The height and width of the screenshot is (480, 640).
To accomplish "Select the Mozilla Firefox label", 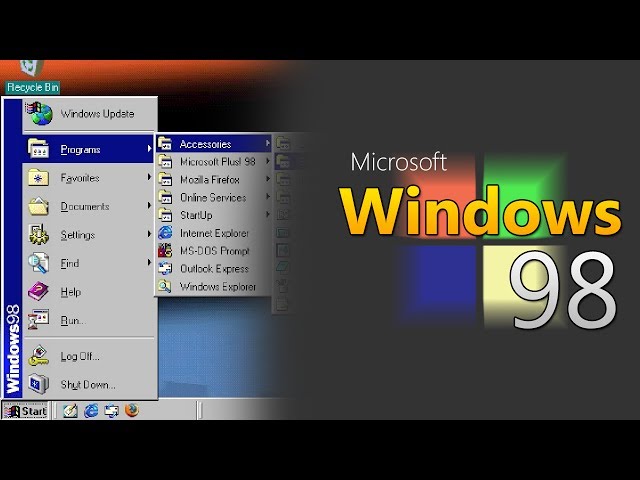I will (x=210, y=180).
